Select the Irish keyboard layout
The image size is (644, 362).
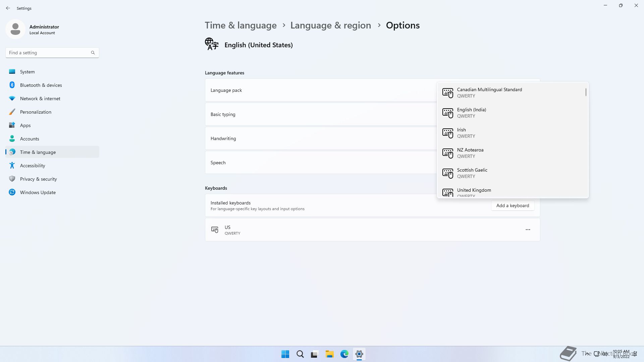[462, 133]
